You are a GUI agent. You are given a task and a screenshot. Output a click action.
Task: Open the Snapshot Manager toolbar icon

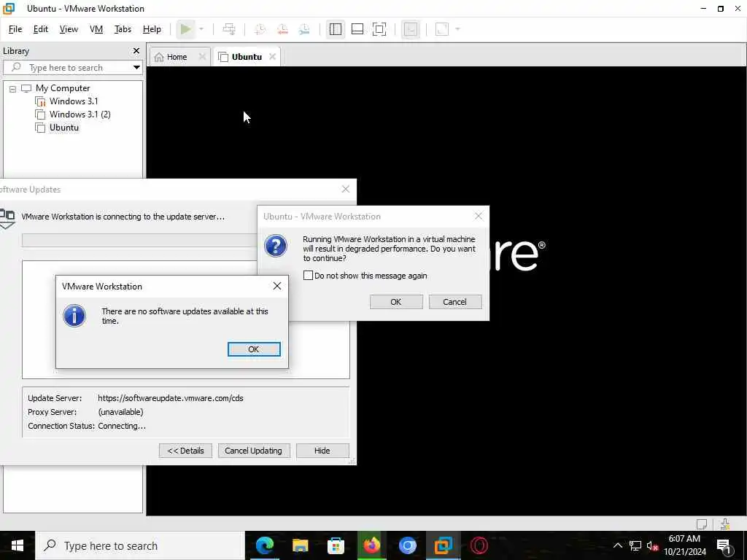[304, 29]
